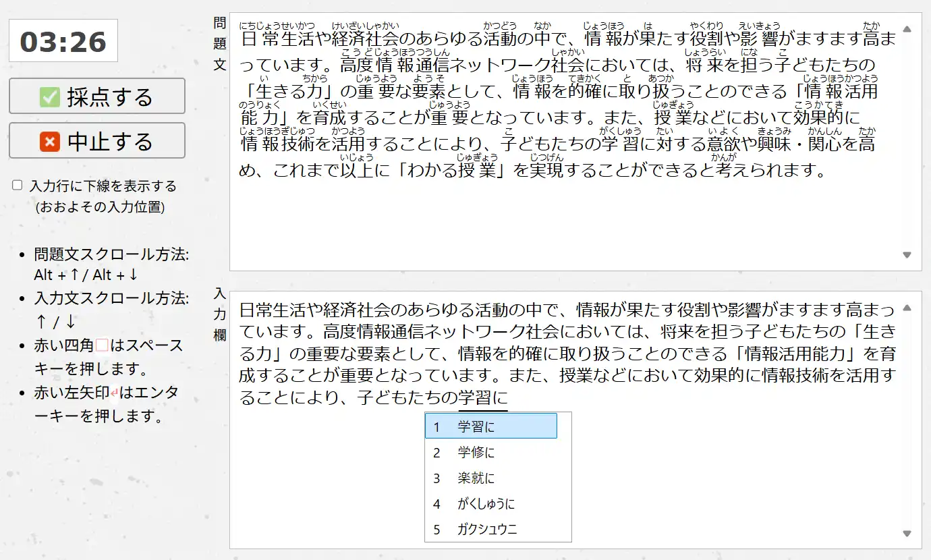The image size is (931, 560).
Task: Click the down arrow of the 問題文 area
Action: tap(906, 255)
